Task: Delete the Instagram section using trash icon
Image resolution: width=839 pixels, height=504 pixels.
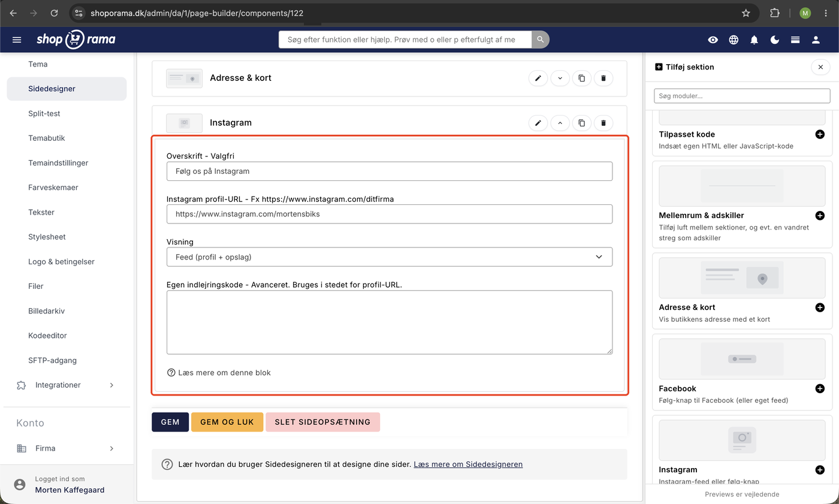Action: [x=603, y=123]
